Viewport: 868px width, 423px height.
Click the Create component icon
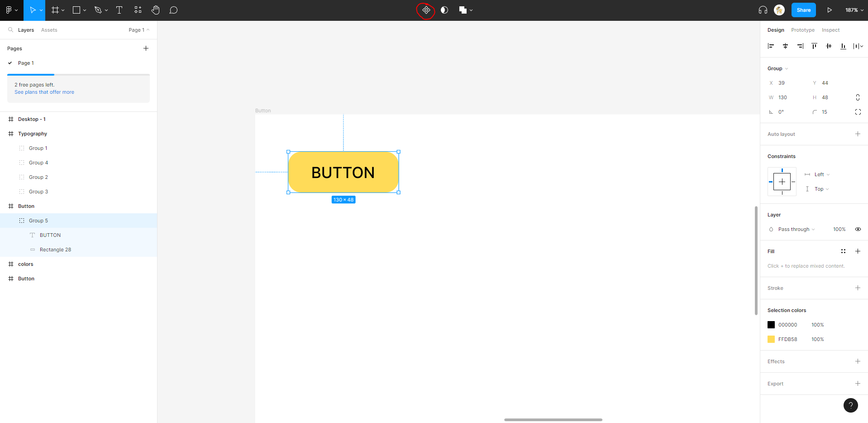click(426, 10)
